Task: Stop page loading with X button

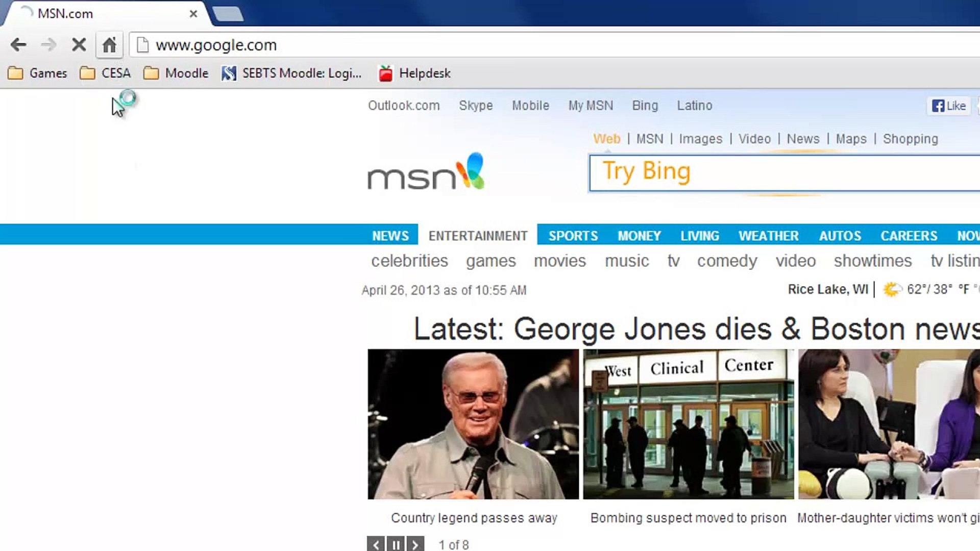Action: pos(79,45)
